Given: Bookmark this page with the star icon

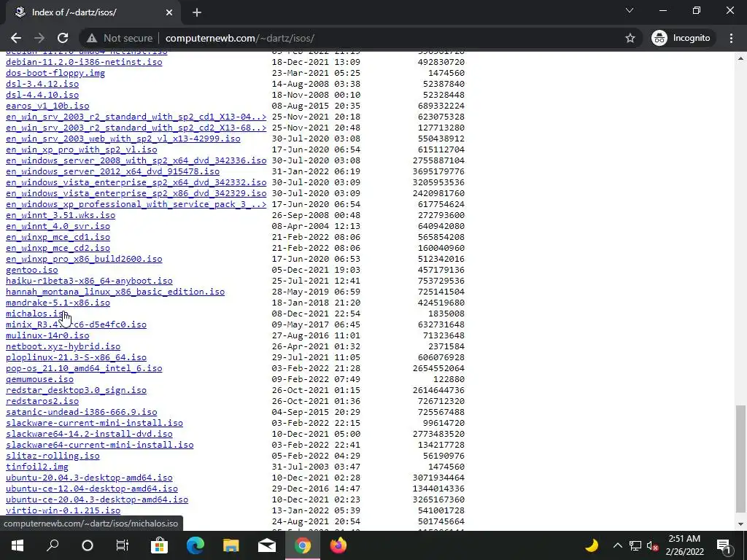Looking at the screenshot, I should pyautogui.click(x=630, y=38).
